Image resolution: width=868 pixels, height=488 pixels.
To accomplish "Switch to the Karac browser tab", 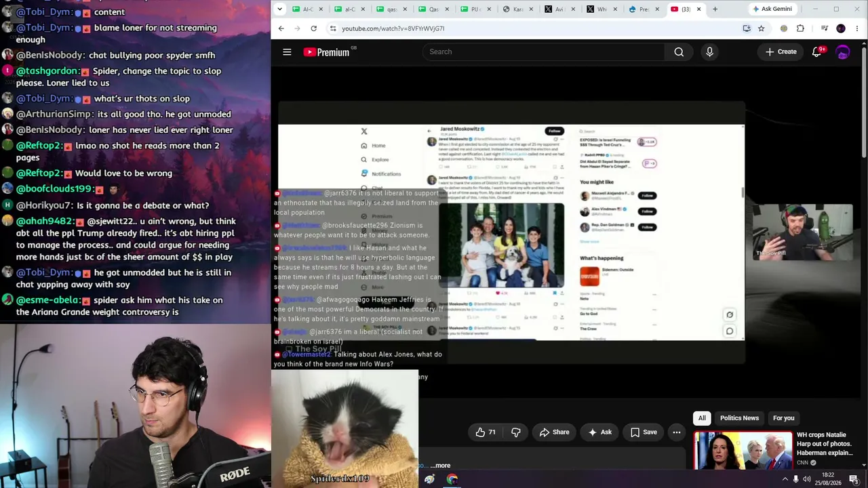I will 519,9.
